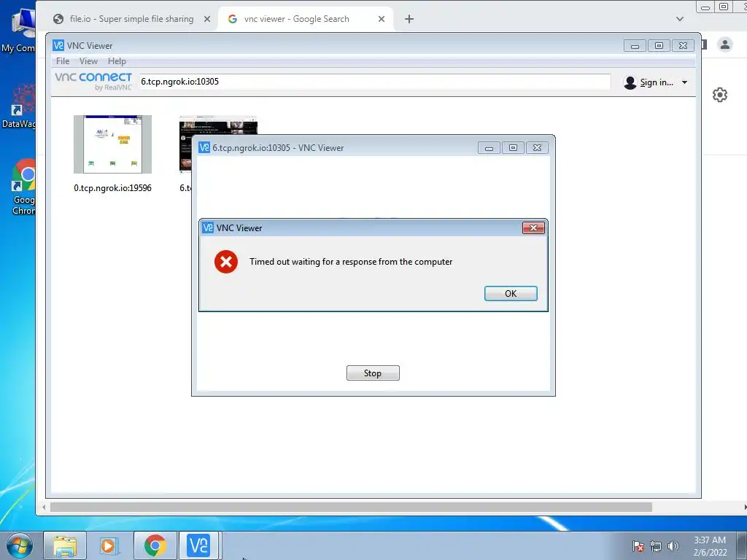The height and width of the screenshot is (560, 747).
Task: Open Chrome tab search chevron
Action: point(680,19)
